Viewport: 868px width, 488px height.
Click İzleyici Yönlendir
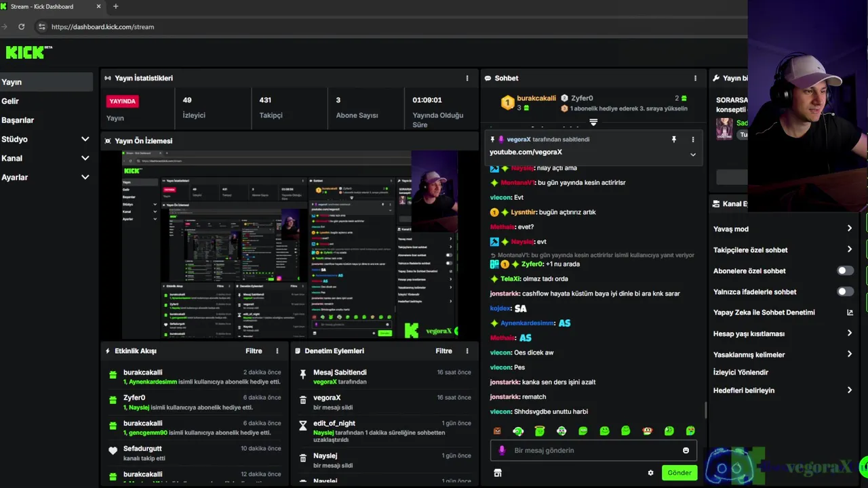click(x=741, y=372)
